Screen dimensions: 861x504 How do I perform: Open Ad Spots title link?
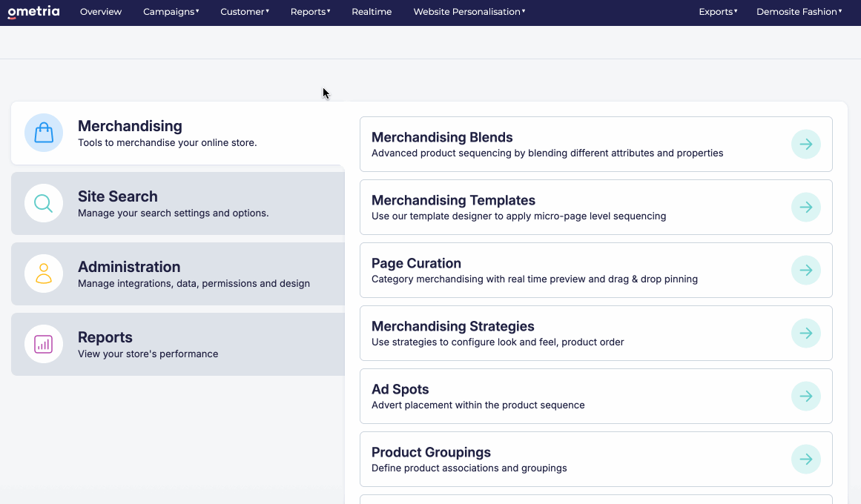[x=400, y=389]
